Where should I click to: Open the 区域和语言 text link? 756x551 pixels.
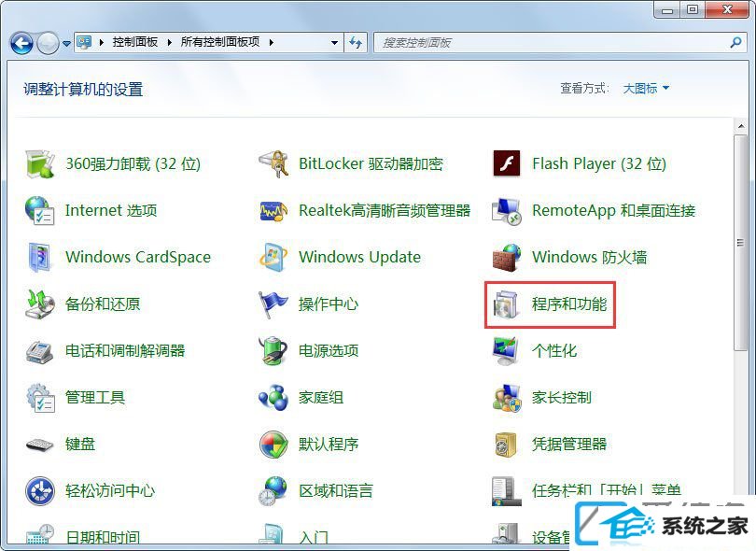(x=336, y=491)
